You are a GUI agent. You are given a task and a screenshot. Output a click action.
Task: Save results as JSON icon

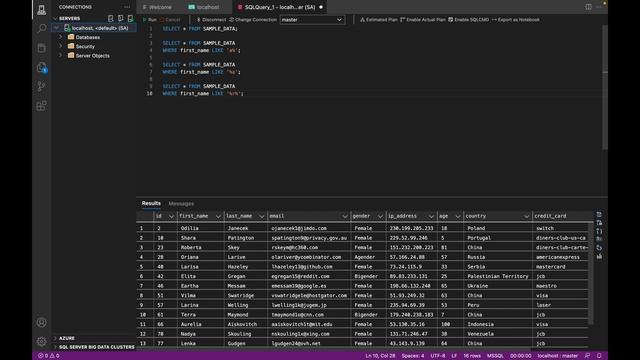(599, 231)
